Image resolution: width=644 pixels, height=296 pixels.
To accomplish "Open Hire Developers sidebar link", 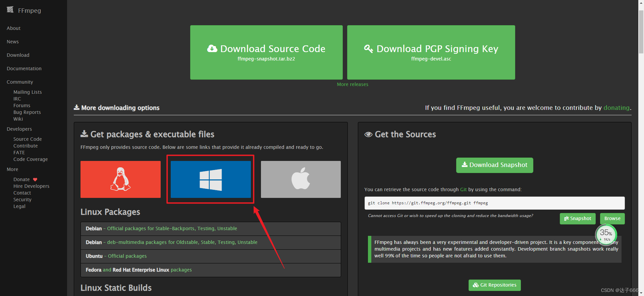I will pos(31,186).
